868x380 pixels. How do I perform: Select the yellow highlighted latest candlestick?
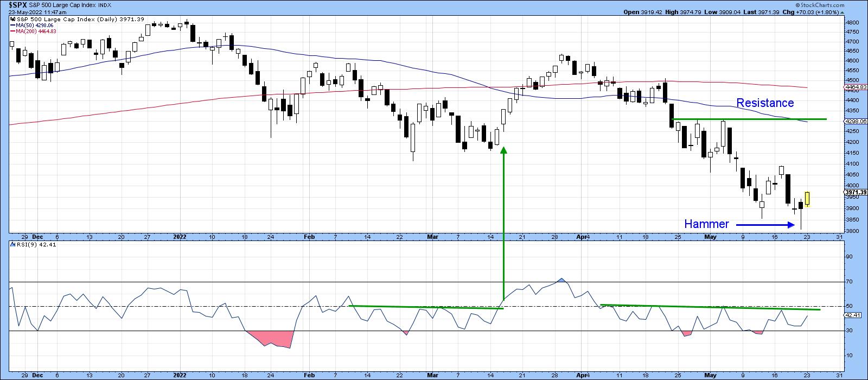807,199
